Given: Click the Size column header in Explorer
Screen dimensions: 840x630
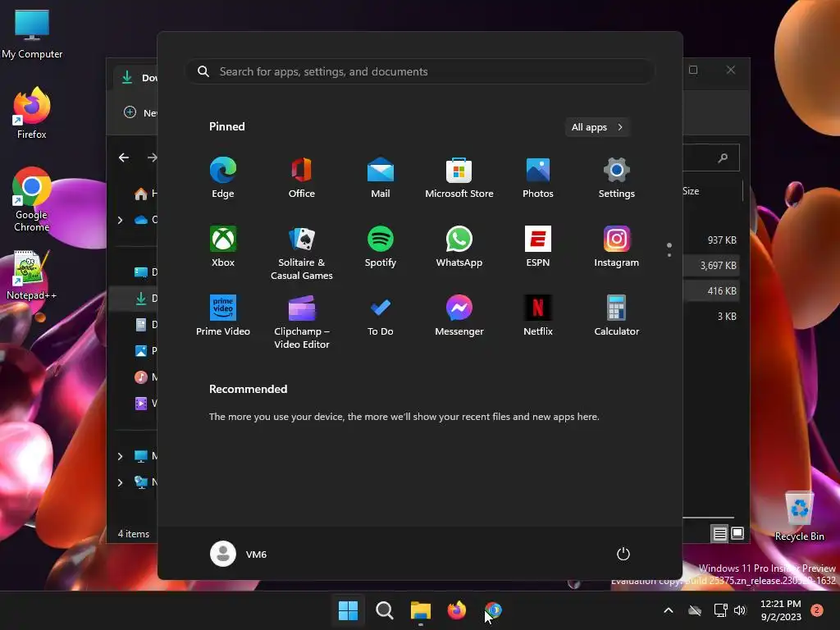Looking at the screenshot, I should [691, 191].
